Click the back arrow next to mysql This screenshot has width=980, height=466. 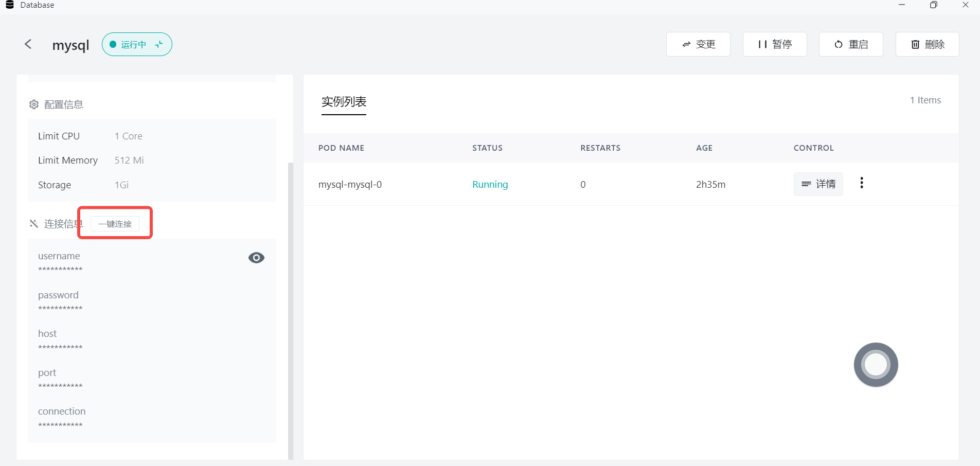[x=28, y=45]
